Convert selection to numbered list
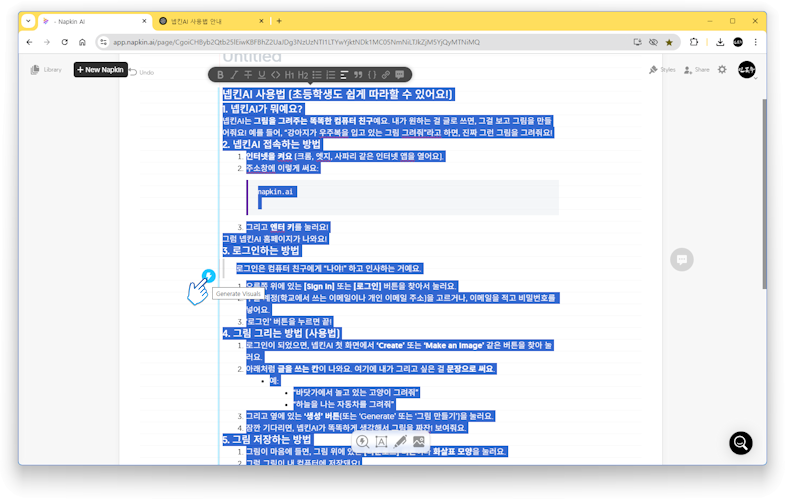 click(x=330, y=75)
